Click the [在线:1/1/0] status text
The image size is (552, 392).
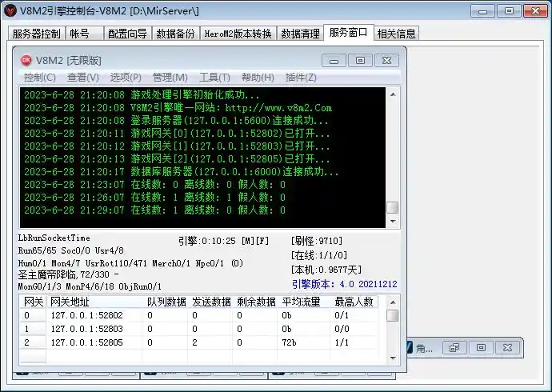pos(319,255)
